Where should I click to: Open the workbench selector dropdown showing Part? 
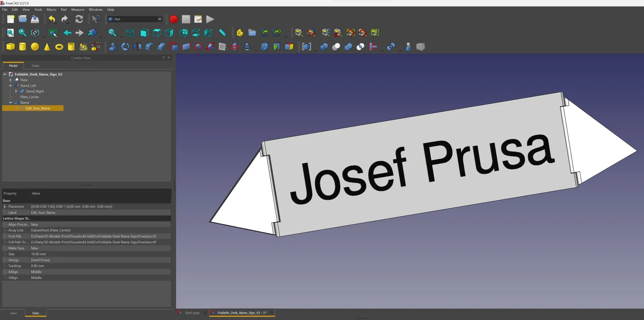click(135, 19)
